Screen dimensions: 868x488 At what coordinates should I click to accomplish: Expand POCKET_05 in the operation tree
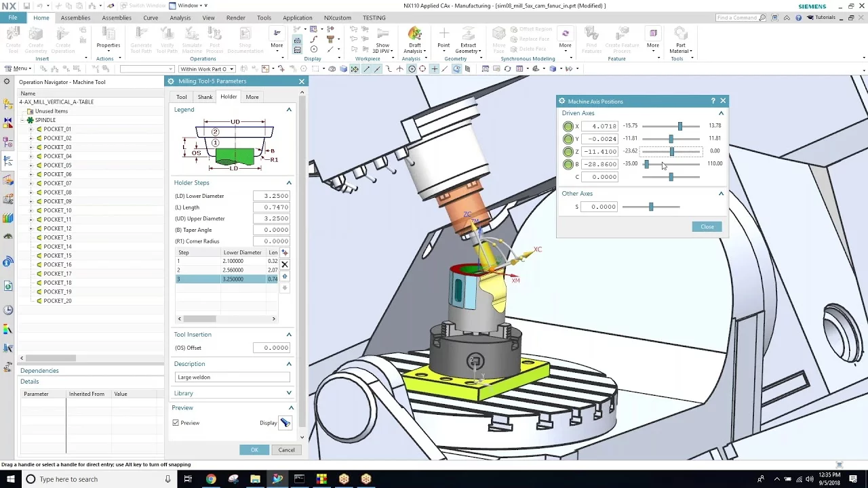[31, 165]
